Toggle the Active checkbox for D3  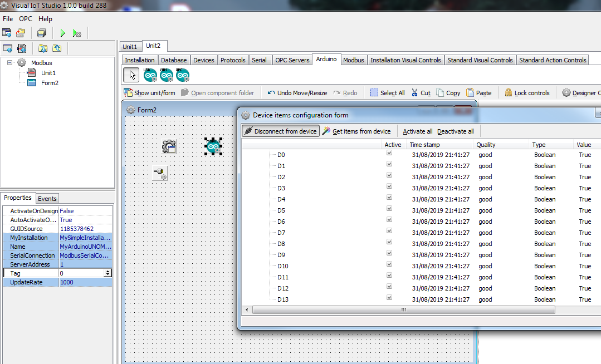tap(389, 186)
